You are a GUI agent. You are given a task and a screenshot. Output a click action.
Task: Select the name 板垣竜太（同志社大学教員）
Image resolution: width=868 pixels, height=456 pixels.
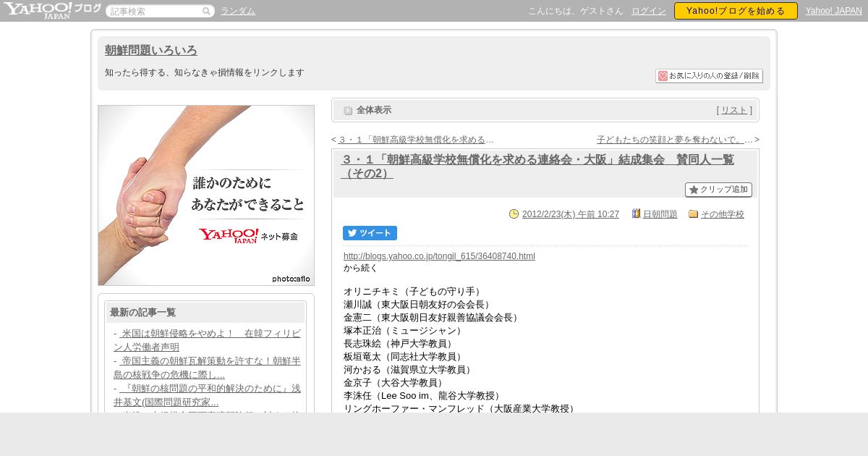coord(404,357)
